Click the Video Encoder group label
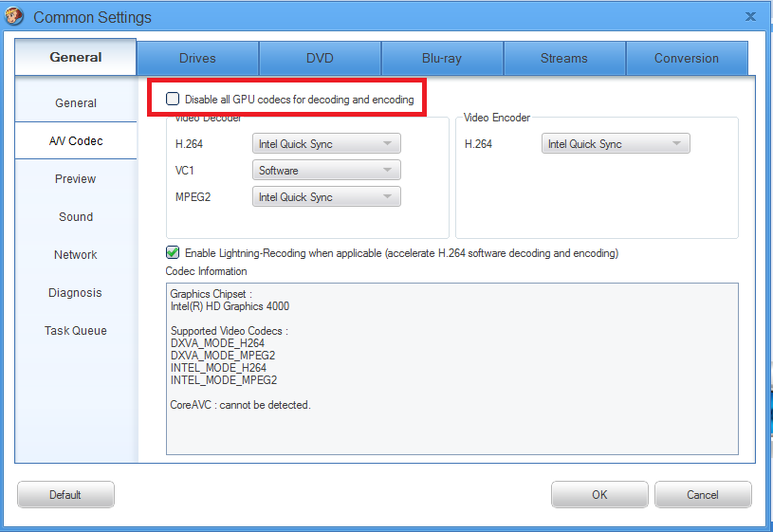 tap(497, 118)
